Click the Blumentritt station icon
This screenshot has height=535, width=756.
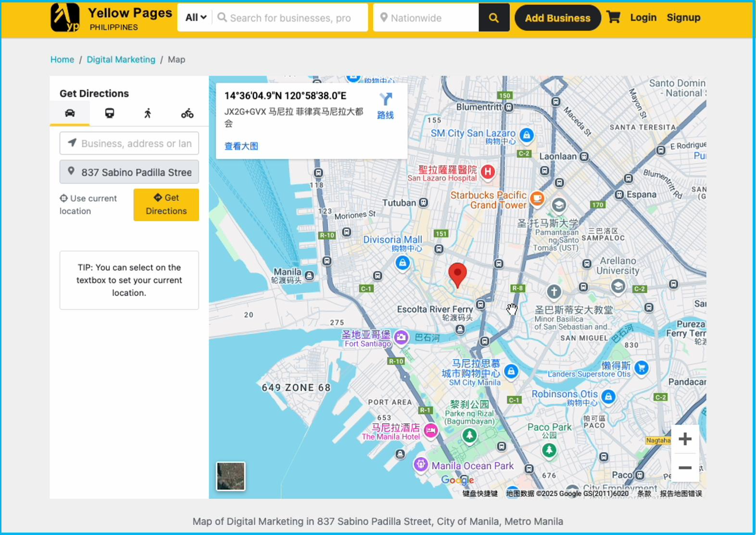pos(509,107)
